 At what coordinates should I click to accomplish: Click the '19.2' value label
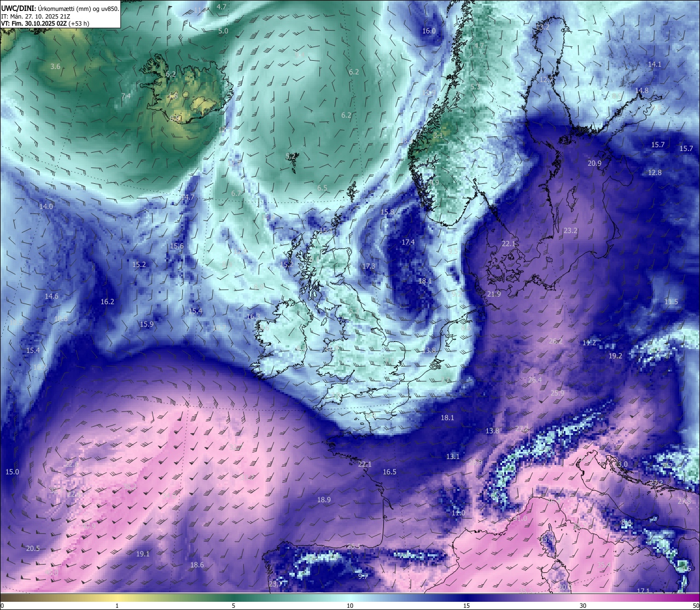click(615, 355)
